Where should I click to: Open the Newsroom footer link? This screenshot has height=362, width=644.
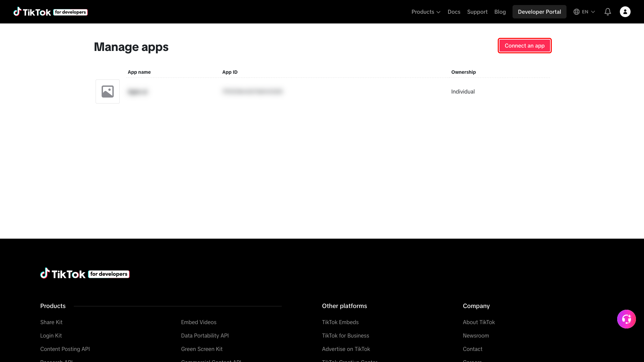[x=476, y=336]
